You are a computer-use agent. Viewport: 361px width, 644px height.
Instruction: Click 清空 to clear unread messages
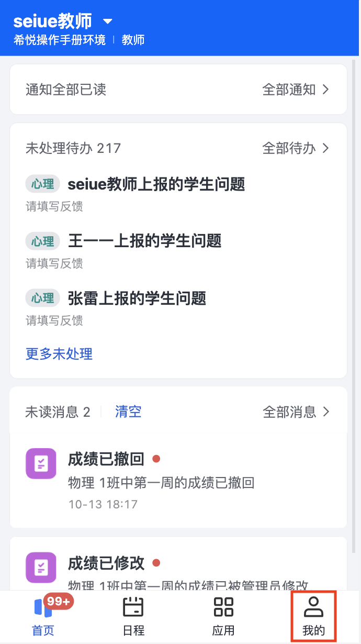coord(128,412)
